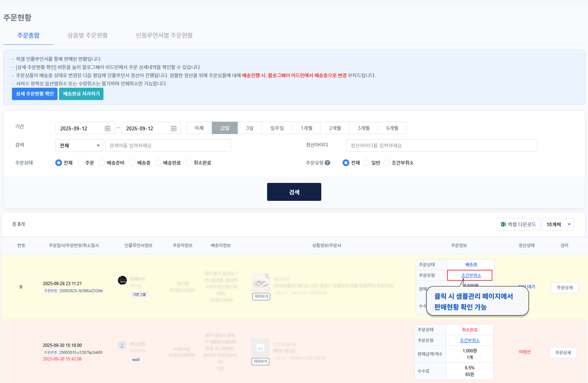
Task: Click the 정산아이디 input field
Action: point(441,146)
